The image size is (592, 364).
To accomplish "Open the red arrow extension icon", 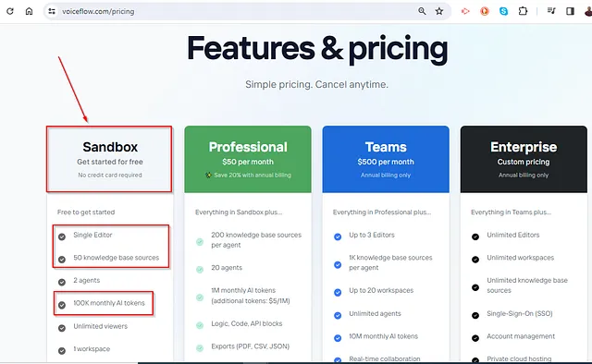I will (x=465, y=11).
